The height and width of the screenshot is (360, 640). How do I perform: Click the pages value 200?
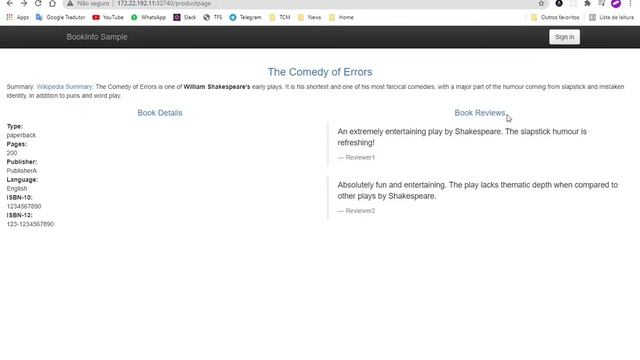point(12,153)
